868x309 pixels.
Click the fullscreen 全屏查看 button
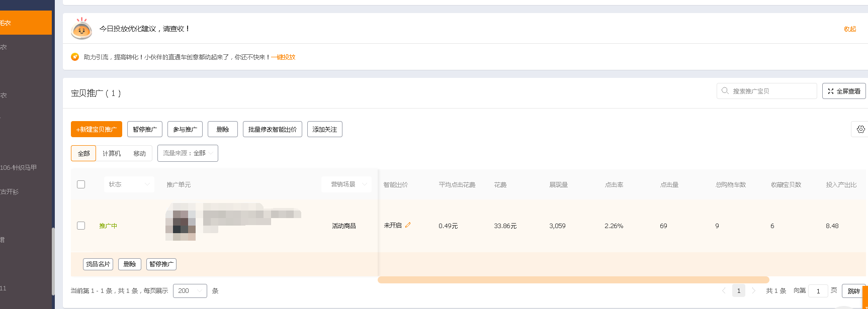[843, 91]
